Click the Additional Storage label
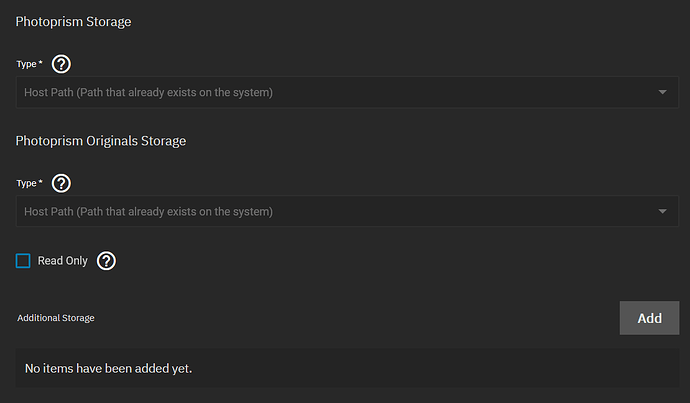This screenshot has height=403, width=690. click(x=56, y=318)
